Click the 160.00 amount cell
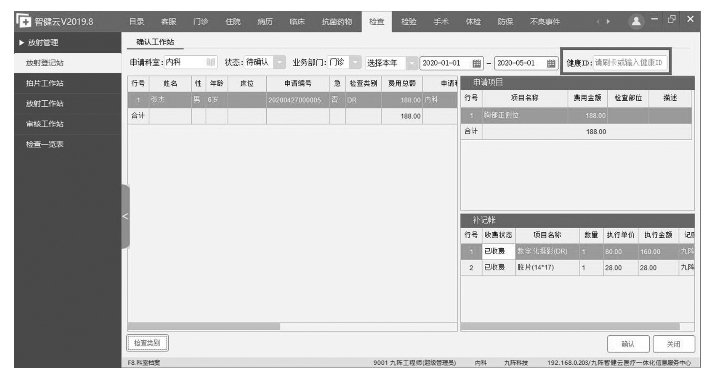 [658, 252]
